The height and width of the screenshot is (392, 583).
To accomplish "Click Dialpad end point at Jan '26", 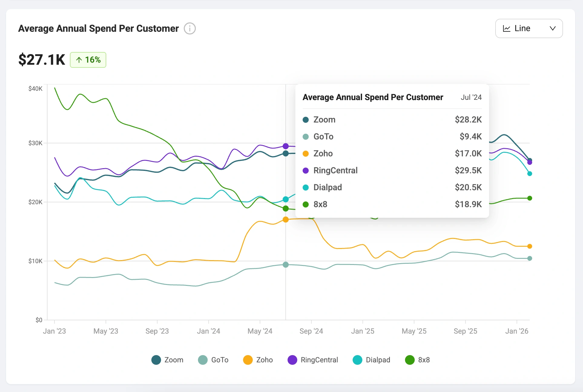I will 530,174.
